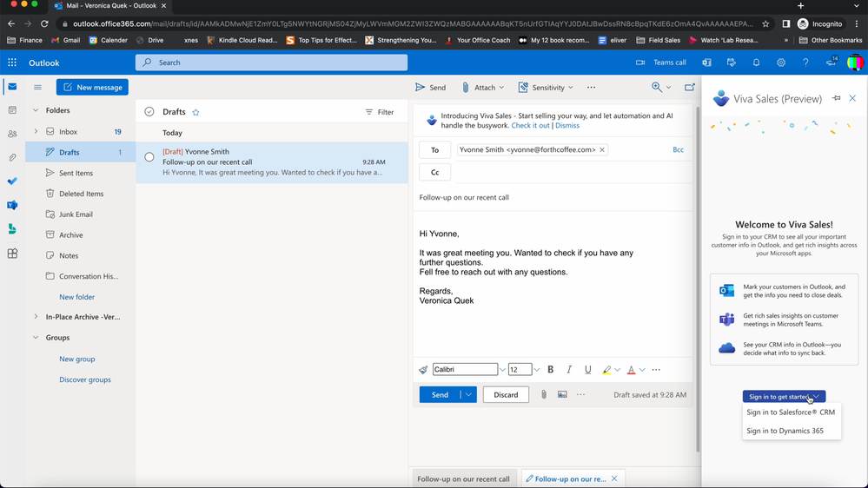Open Mail from the left app rail
The height and width of the screenshot is (488, 868).
[12, 87]
